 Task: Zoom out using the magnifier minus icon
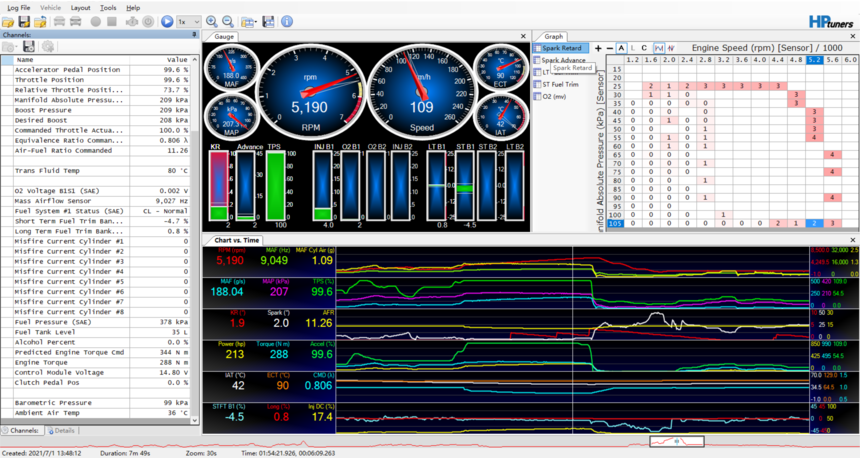pyautogui.click(x=228, y=22)
